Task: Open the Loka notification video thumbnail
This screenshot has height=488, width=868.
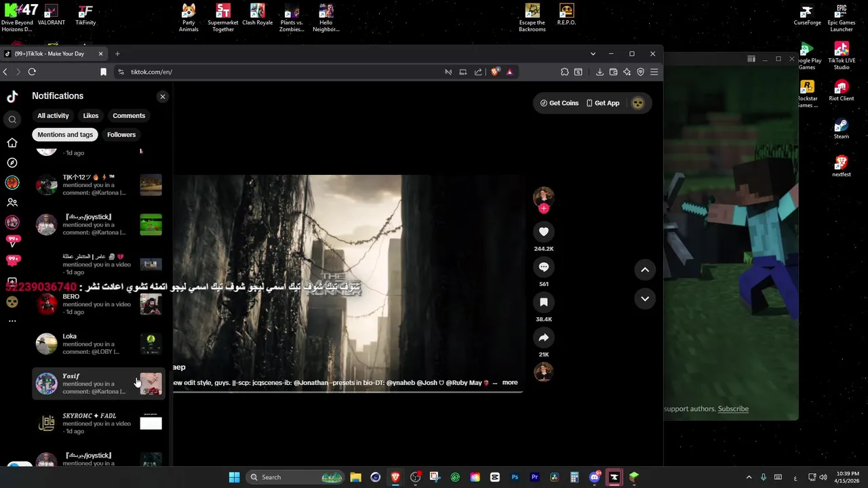Action: pyautogui.click(x=151, y=344)
